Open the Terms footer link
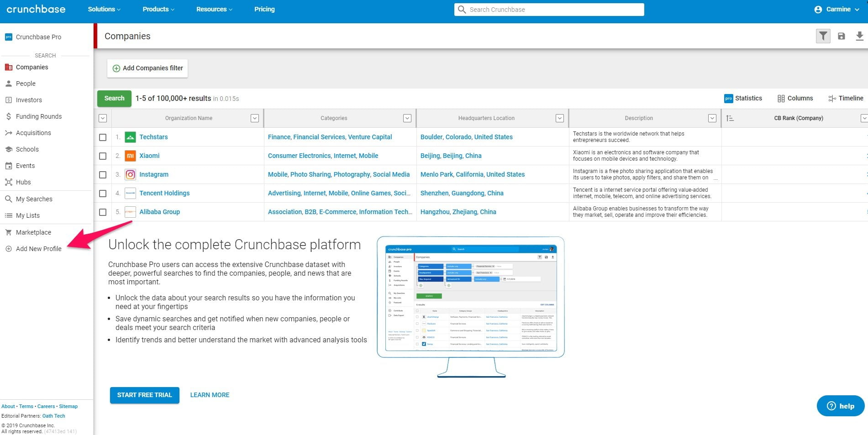The image size is (868, 435). pyautogui.click(x=26, y=406)
